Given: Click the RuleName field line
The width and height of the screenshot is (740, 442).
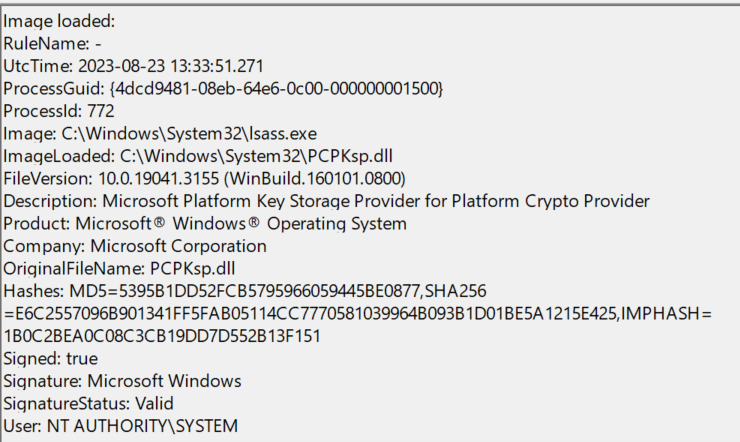Looking at the screenshot, I should (57, 43).
